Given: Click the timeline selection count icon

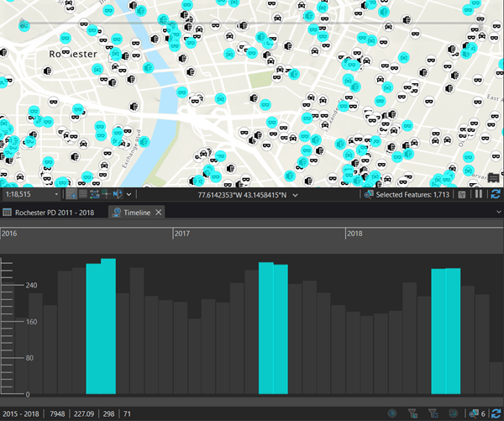Looking at the screenshot, I should pyautogui.click(x=474, y=413).
